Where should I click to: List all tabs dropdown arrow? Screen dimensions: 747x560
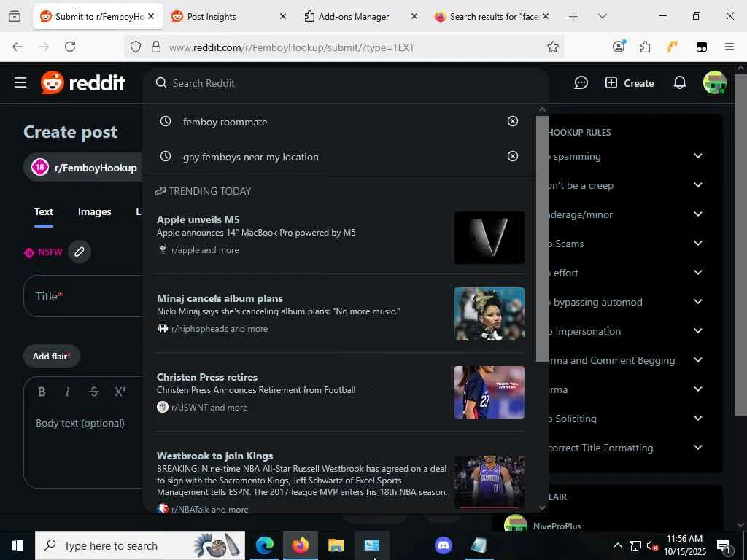click(x=603, y=16)
